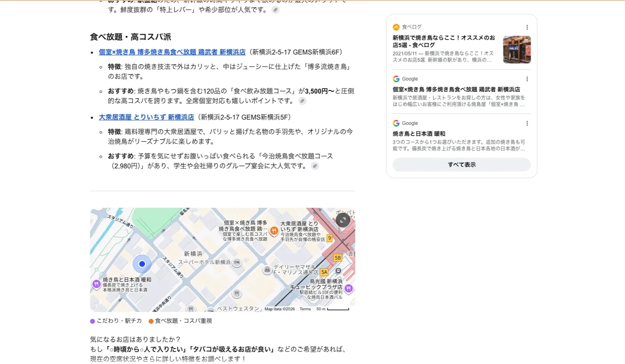Click source link icon after とりいちず recommendation
This screenshot has width=625, height=364.
coord(315,166)
